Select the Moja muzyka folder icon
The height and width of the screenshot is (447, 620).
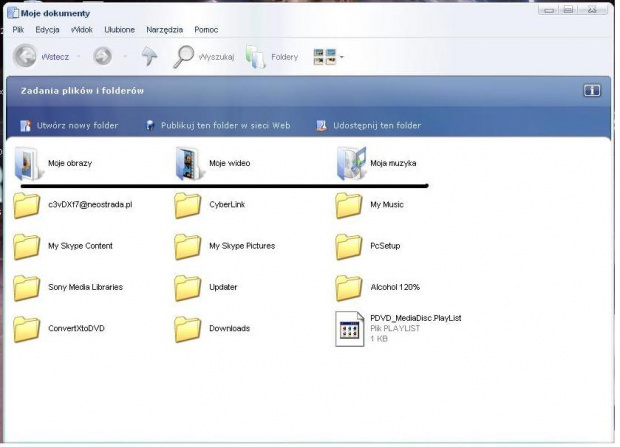coord(350,163)
